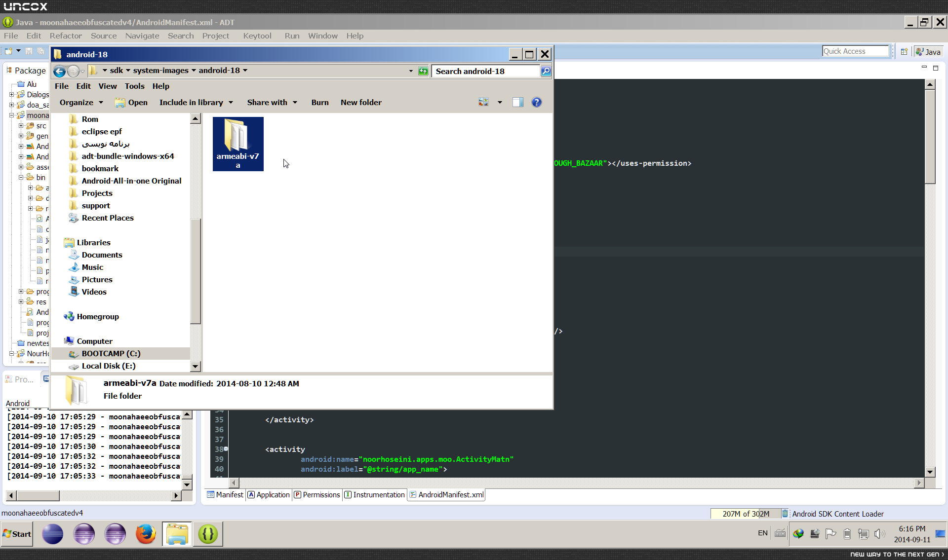
Task: Open Firefox from the taskbar
Action: pos(146,534)
